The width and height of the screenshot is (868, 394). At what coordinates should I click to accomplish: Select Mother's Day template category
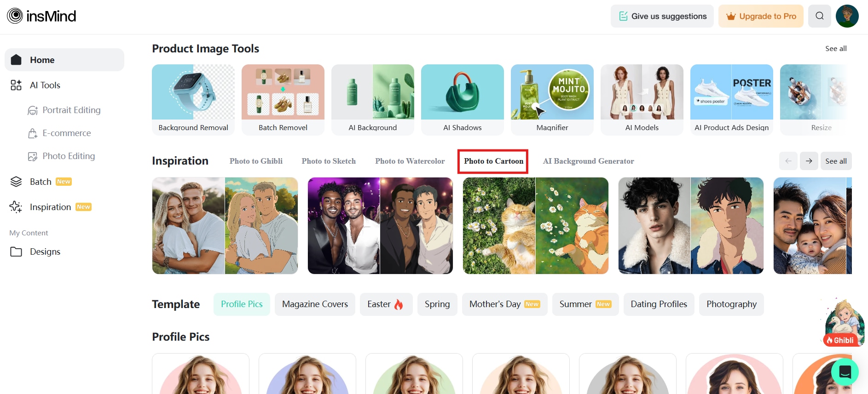click(x=505, y=304)
